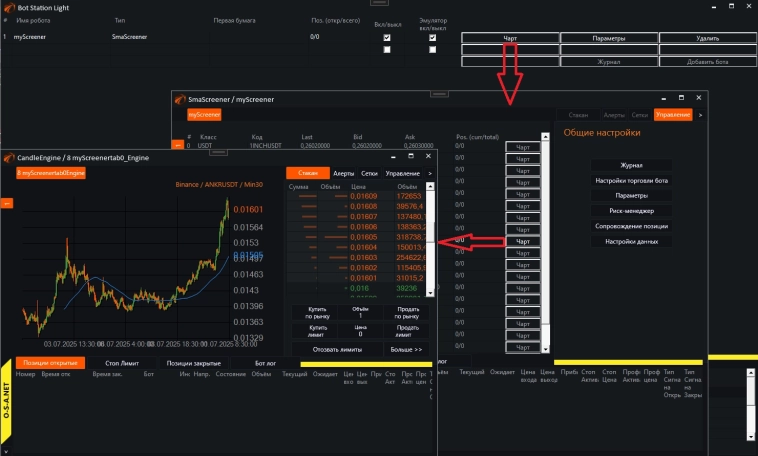758x456 pixels.
Task: Click the orange arrow beside the USDT row
Action: (178, 145)
